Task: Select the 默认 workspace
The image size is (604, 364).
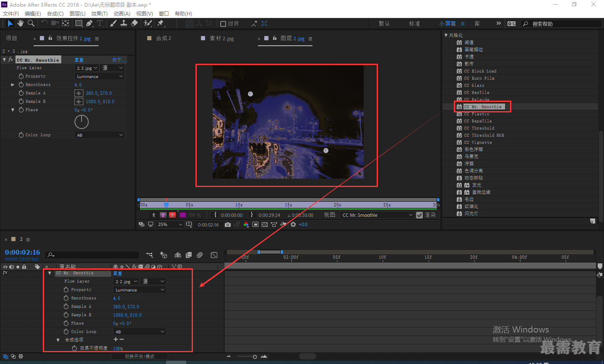Action: tap(384, 24)
